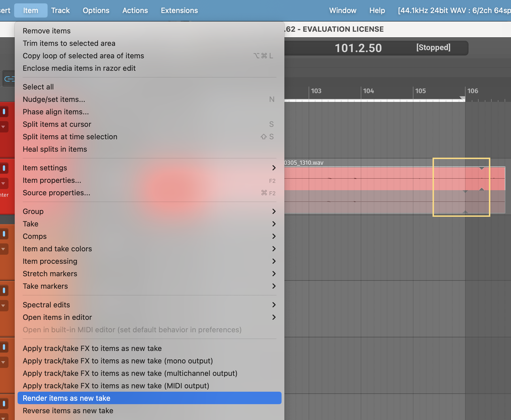Open the dropdown arrow on the topmost red track
Viewport: 511px width, 420px height.
click(x=3, y=127)
